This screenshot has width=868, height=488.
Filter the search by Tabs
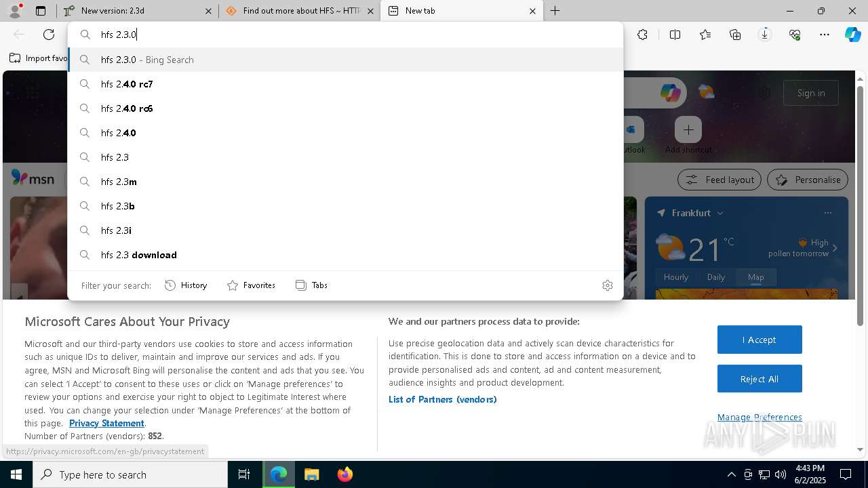[x=311, y=285]
